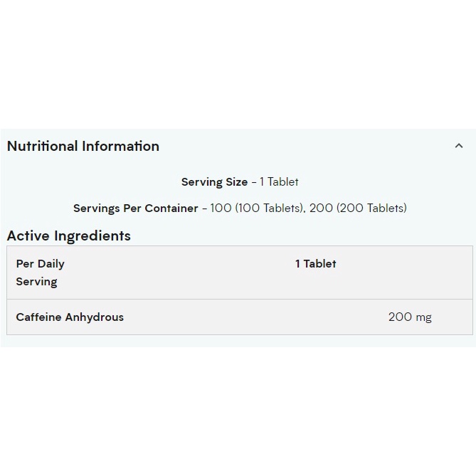Click the word Caffeine in ingredient row
The width and height of the screenshot is (476, 476).
click(x=39, y=317)
